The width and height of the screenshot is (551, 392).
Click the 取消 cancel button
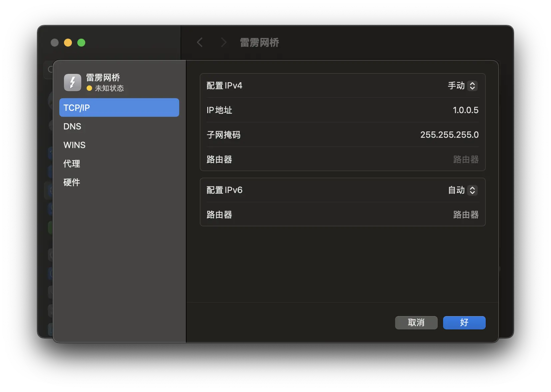tap(416, 322)
